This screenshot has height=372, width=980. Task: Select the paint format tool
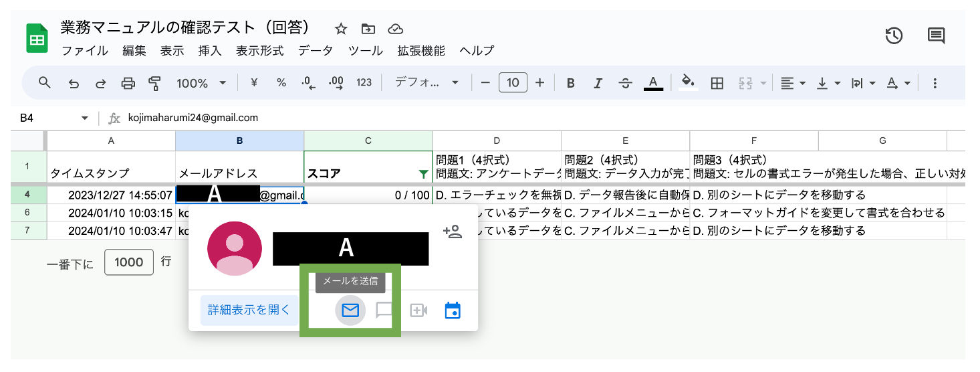[x=155, y=83]
